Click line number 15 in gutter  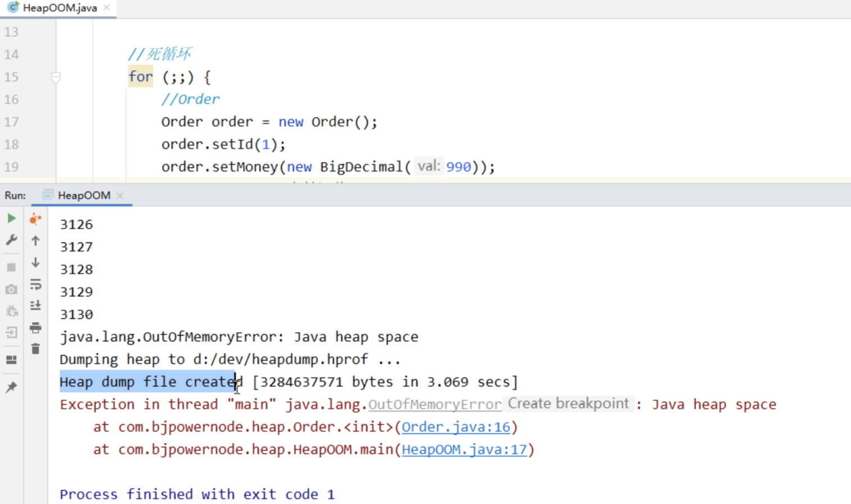coord(11,77)
